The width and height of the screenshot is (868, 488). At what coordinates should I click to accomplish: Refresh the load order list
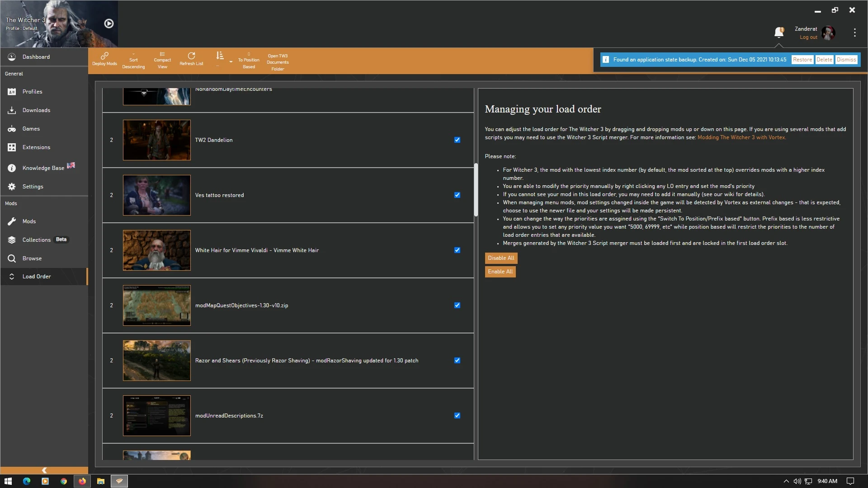[x=191, y=59]
